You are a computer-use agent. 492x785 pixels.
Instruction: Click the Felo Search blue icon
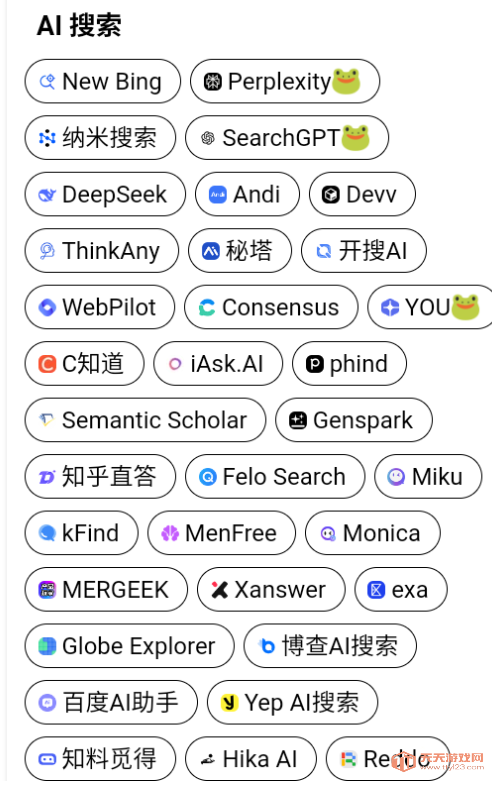click(208, 477)
